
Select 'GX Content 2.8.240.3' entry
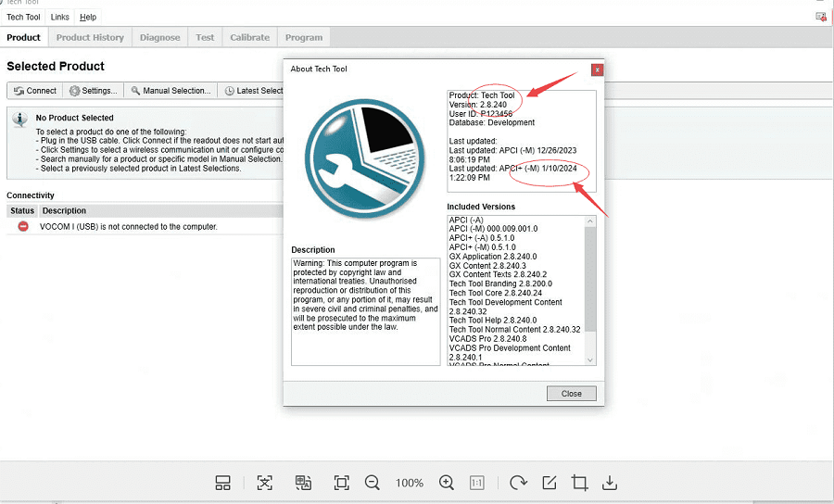tap(487, 266)
